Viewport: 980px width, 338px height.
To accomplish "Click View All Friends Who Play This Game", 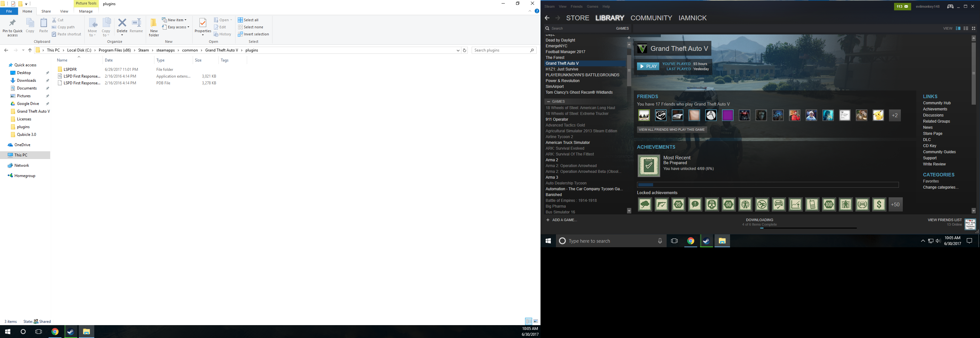I will [671, 130].
